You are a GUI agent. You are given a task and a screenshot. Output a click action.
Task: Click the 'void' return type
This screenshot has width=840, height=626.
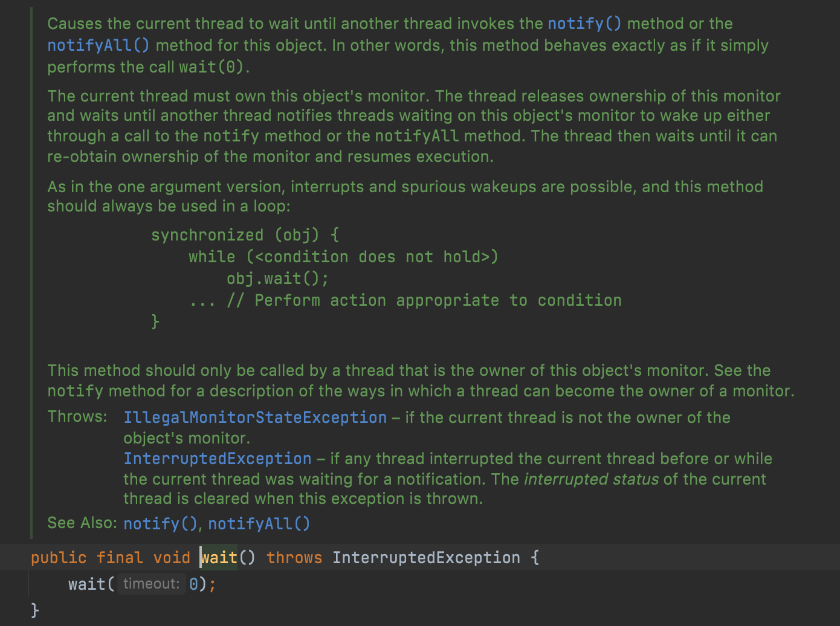coord(172,557)
